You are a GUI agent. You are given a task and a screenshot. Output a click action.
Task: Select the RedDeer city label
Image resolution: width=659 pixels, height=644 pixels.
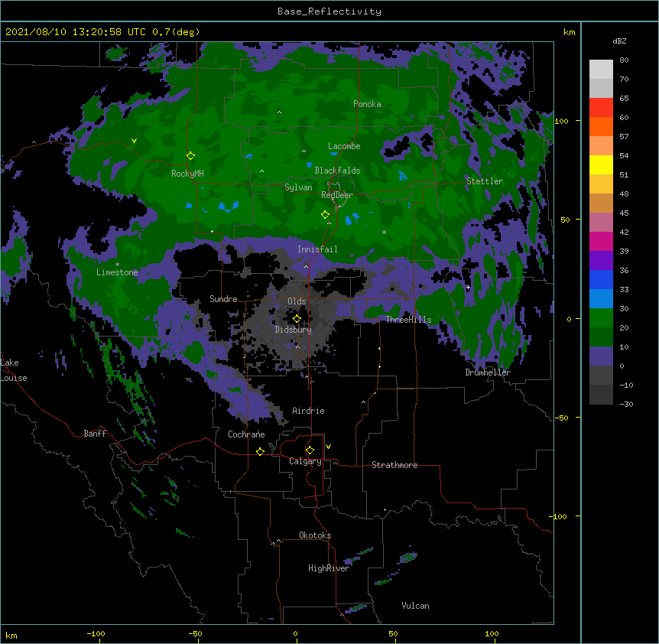pyautogui.click(x=337, y=195)
